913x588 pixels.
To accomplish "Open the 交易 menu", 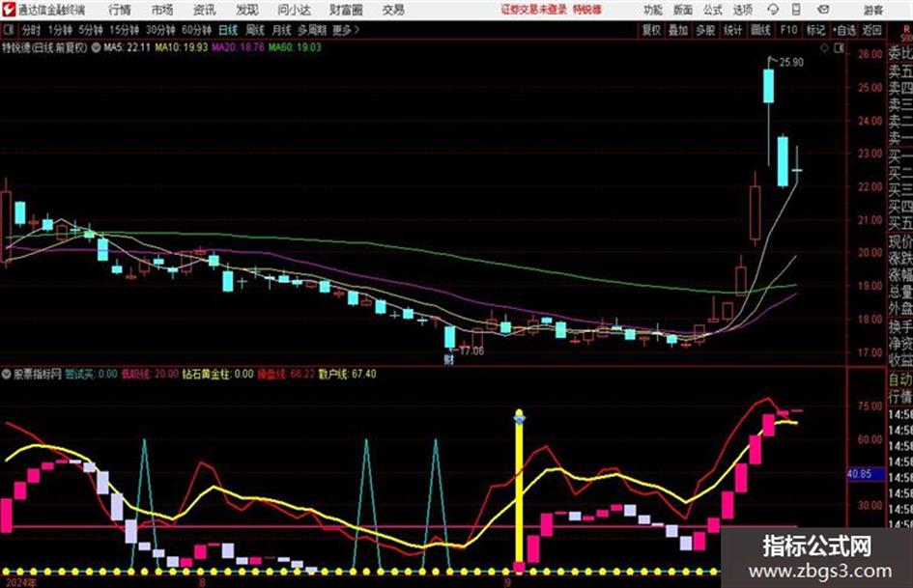I will (x=393, y=10).
